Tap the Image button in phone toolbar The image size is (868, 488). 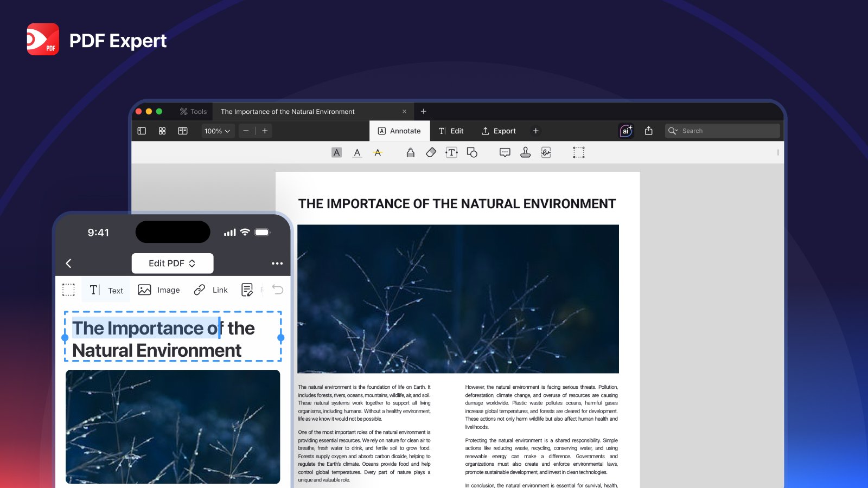pos(159,290)
